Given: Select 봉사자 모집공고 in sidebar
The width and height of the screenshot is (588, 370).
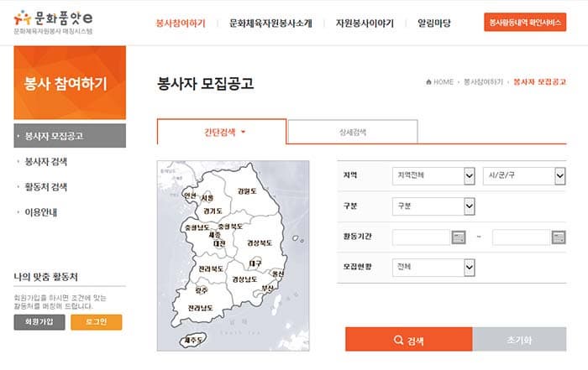Looking at the screenshot, I should click(70, 136).
